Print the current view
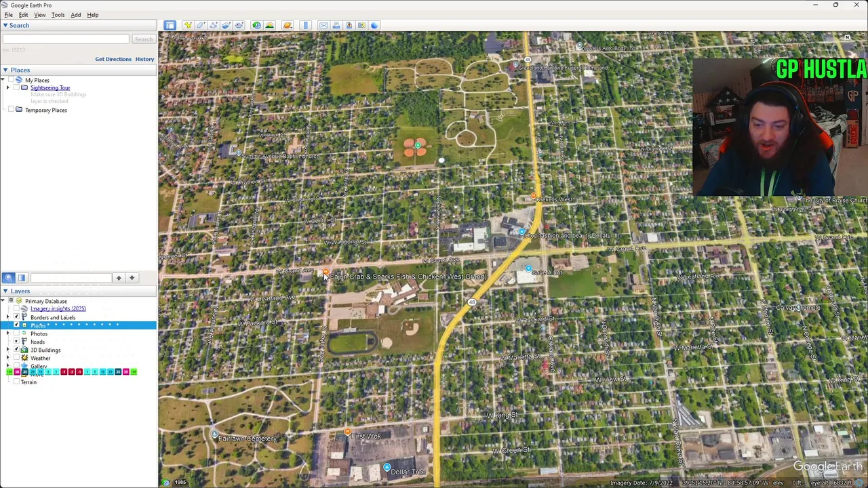Screen dimensions: 868x488 tap(336, 25)
